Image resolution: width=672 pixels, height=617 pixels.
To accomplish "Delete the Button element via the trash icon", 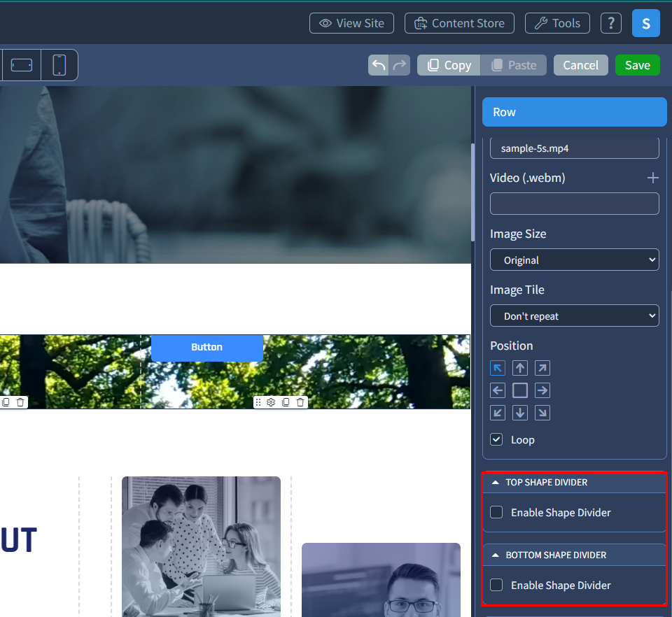I will click(x=300, y=402).
